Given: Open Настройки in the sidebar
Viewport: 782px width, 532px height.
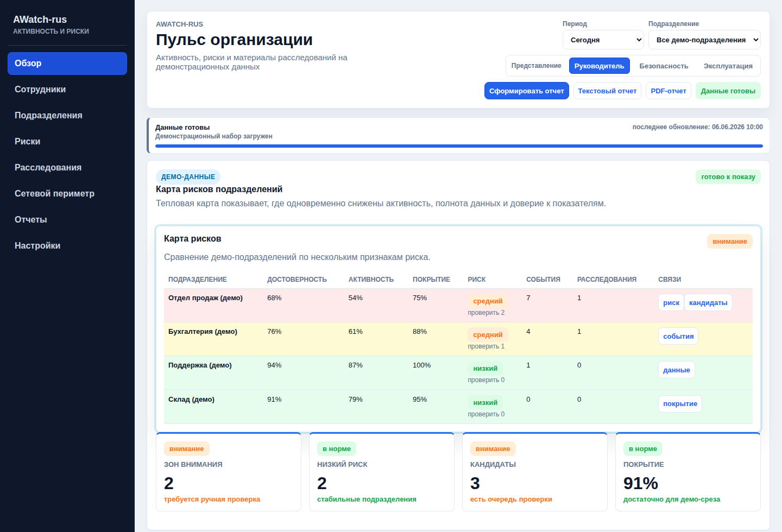Looking at the screenshot, I should coord(67,246).
